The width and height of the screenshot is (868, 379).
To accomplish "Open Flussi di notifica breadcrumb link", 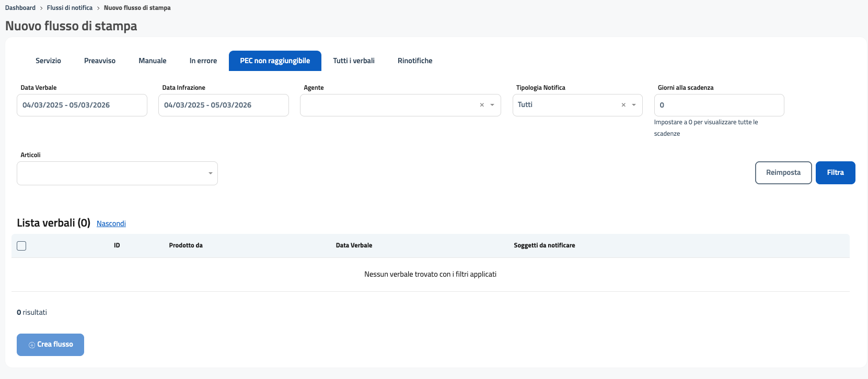I will click(70, 8).
